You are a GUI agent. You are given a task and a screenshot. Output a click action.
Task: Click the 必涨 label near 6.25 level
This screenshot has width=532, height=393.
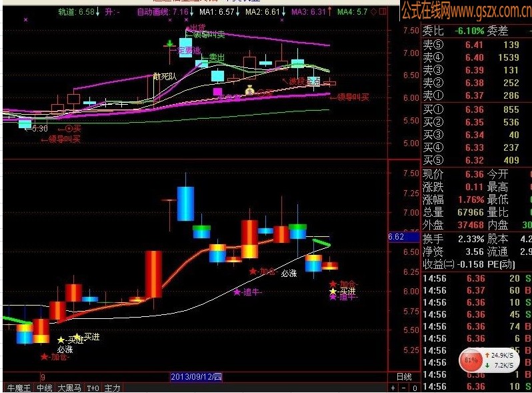pyautogui.click(x=289, y=274)
